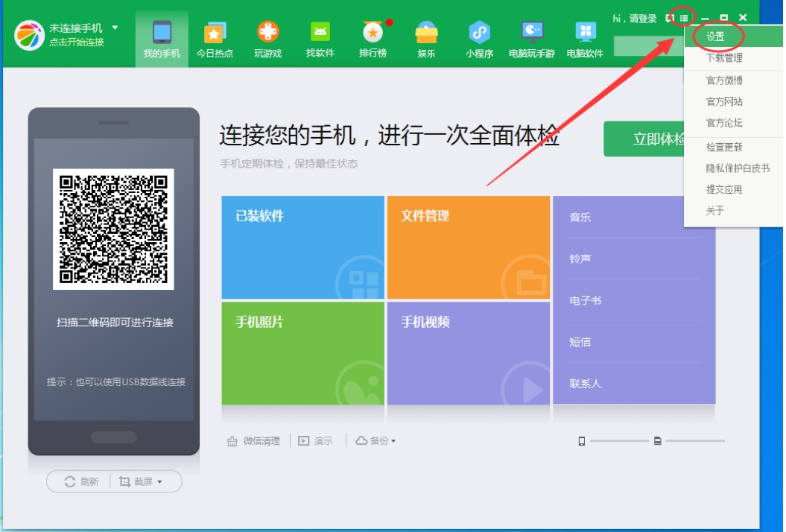Viewport: 786px width, 532px height.
Task: Open the 手机视频 tile
Action: tap(468, 353)
